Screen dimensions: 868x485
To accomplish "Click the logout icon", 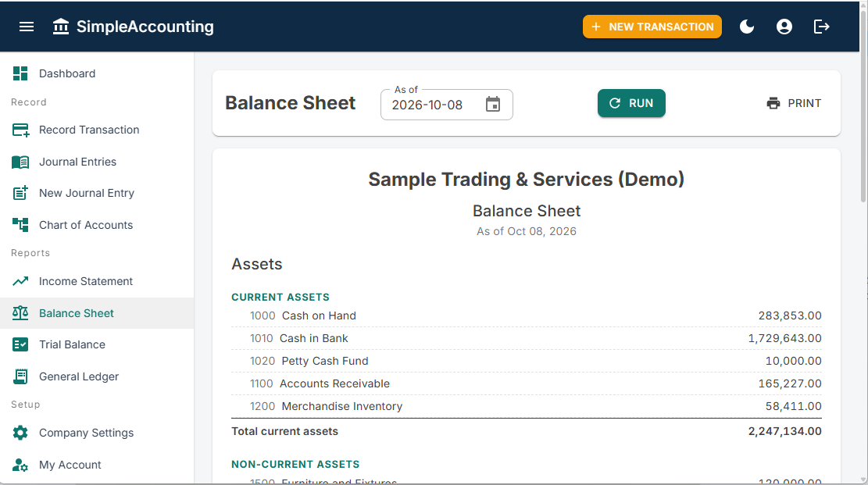I will point(821,27).
